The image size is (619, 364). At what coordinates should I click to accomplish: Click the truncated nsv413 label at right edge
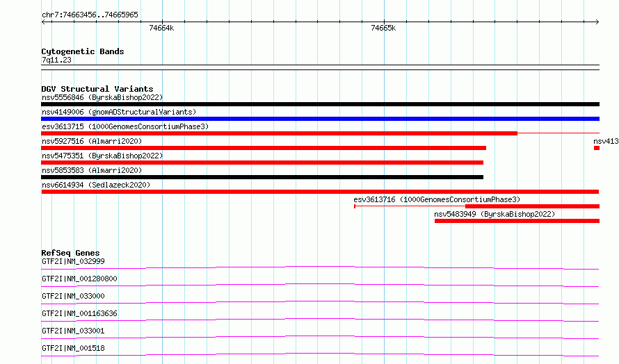coord(606,141)
